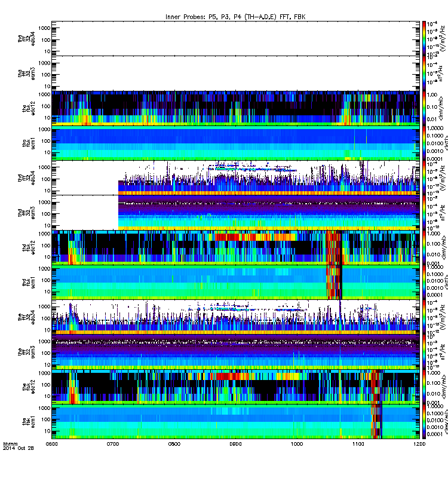Click the '1.00' color bar value beside tha fbk edc12
The width and height of the screenshot is (448, 478).
[432, 95]
